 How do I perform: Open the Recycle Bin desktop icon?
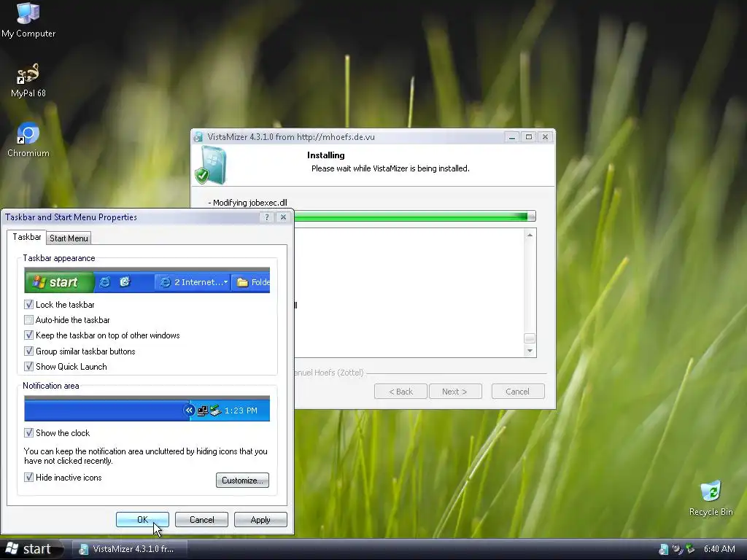coord(711,499)
